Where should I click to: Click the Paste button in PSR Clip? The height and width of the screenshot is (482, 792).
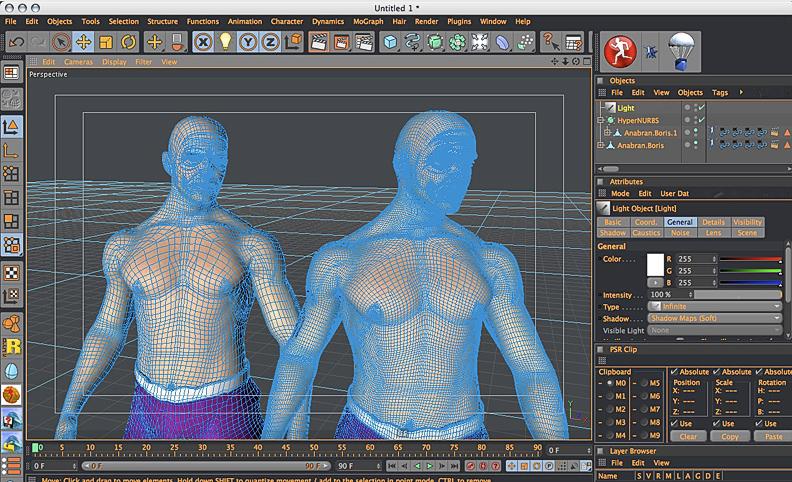click(x=773, y=436)
